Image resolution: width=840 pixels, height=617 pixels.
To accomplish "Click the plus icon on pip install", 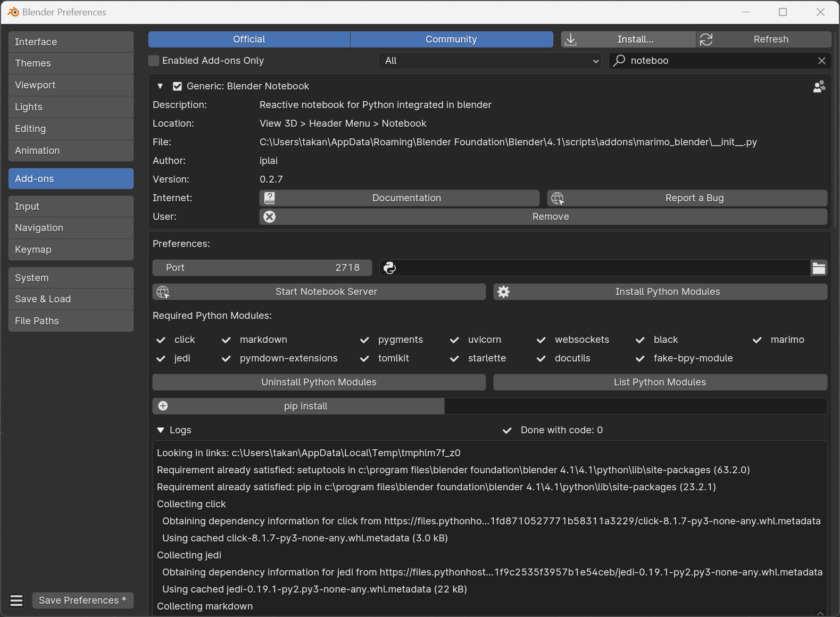I will click(x=163, y=406).
